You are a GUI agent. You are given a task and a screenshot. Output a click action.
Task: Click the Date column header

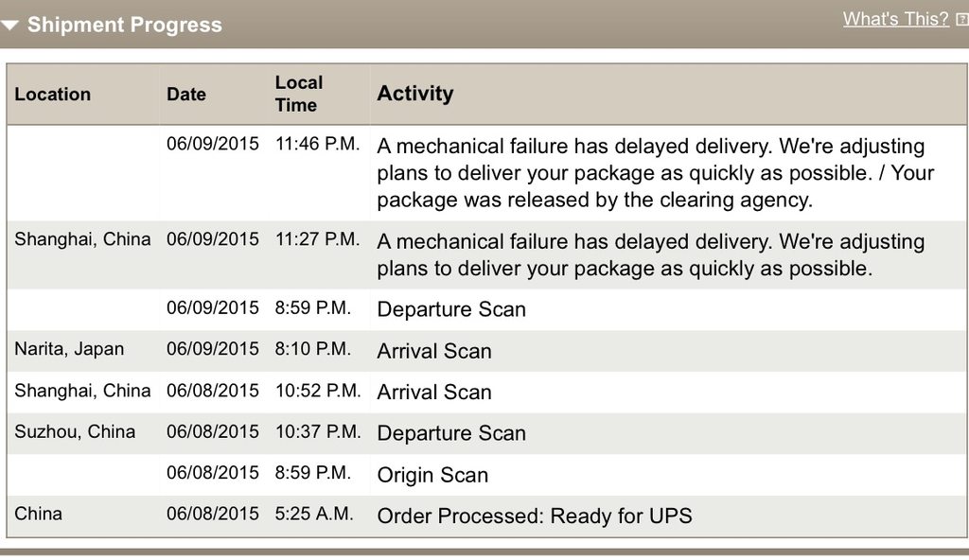click(x=186, y=95)
